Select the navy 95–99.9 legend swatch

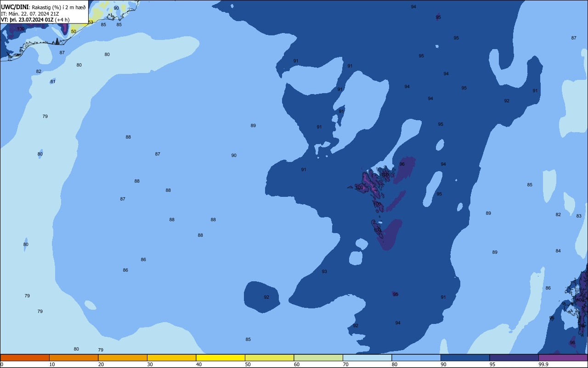coord(514,357)
